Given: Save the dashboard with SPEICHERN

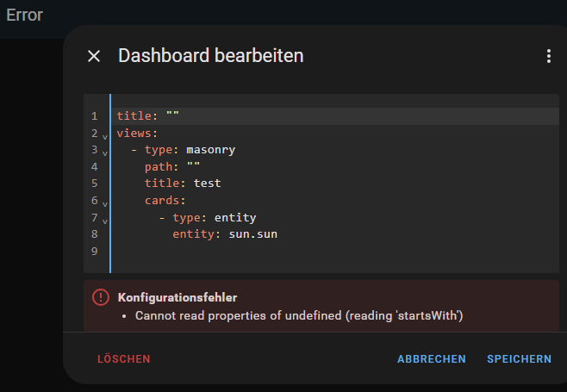Looking at the screenshot, I should tap(519, 359).
